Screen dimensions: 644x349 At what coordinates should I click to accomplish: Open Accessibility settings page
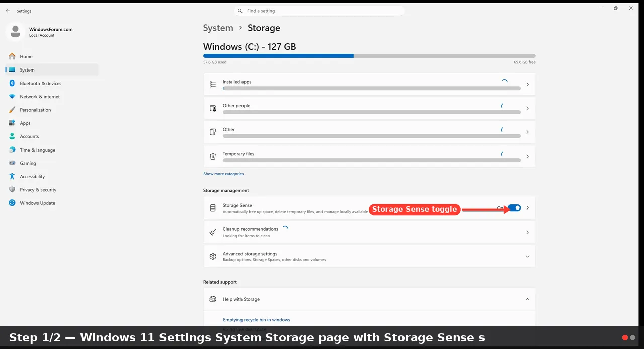coord(52,177)
